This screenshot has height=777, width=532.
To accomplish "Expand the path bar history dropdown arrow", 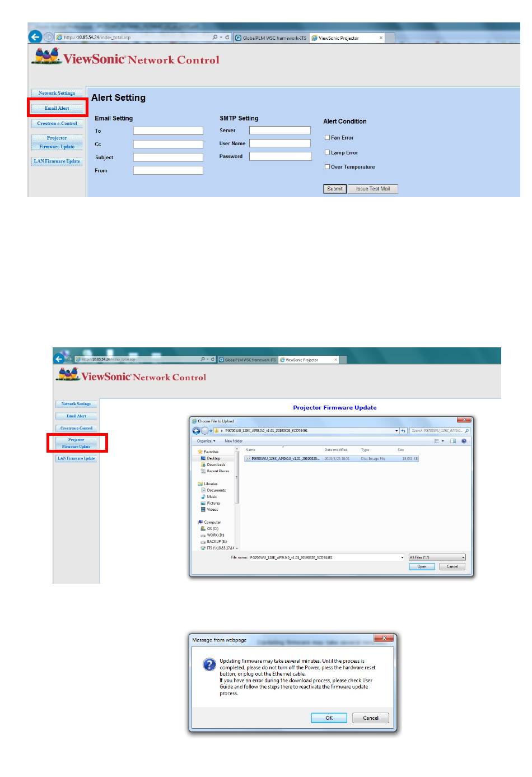I will (x=396, y=431).
